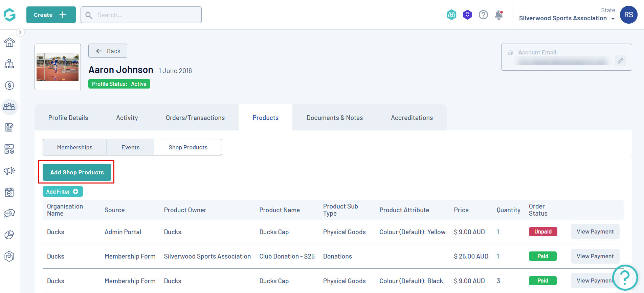Click the pie chart reports icon
644x293 pixels.
pyautogui.click(x=9, y=235)
